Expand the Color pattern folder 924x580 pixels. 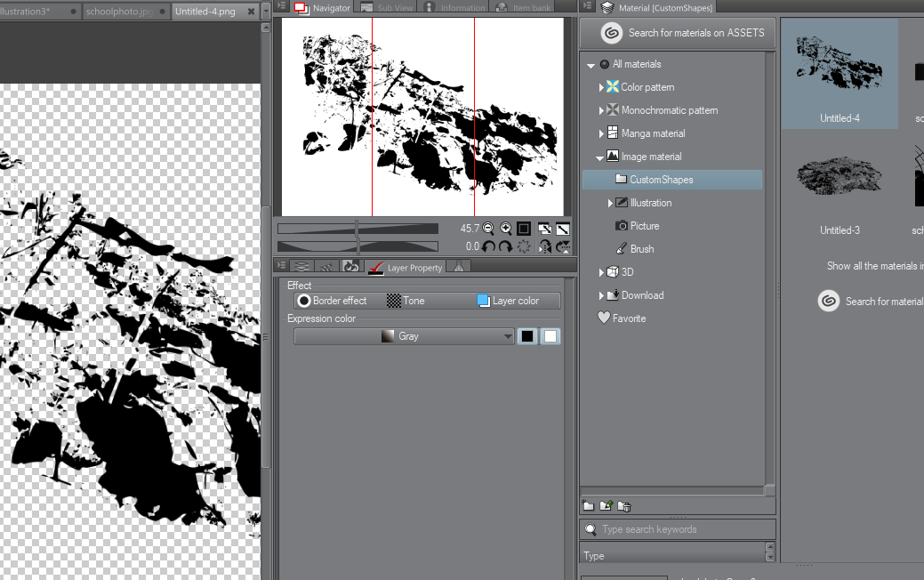point(601,87)
